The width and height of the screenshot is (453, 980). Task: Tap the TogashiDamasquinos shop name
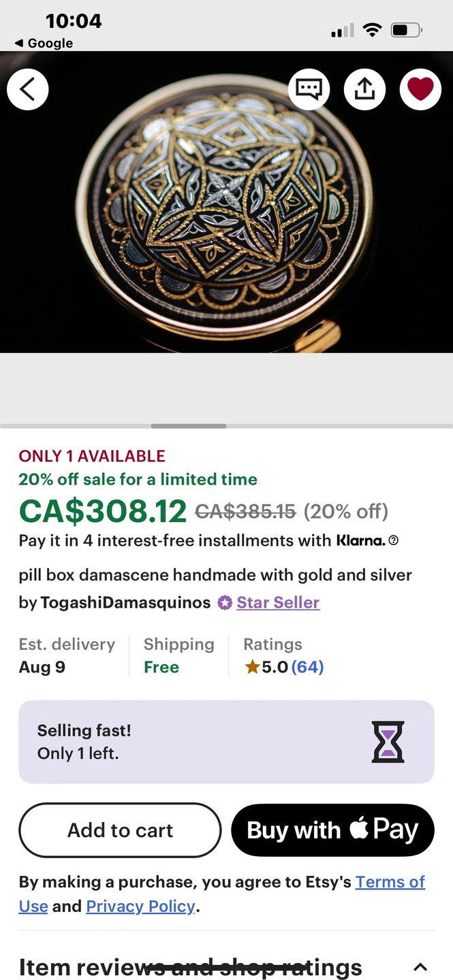125,603
